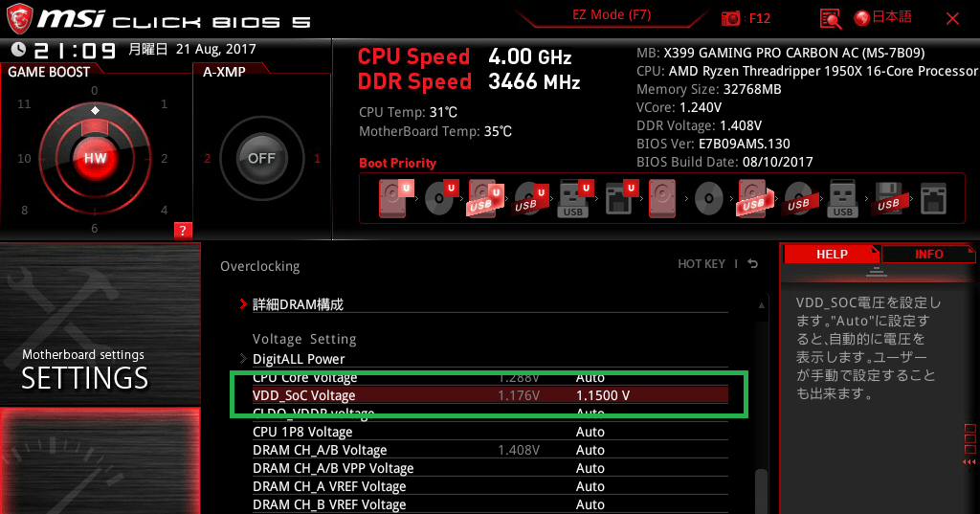Image resolution: width=980 pixels, height=514 pixels.
Task: Open the DRAM CH_A/B Voltage Auto value
Action: [x=590, y=450]
